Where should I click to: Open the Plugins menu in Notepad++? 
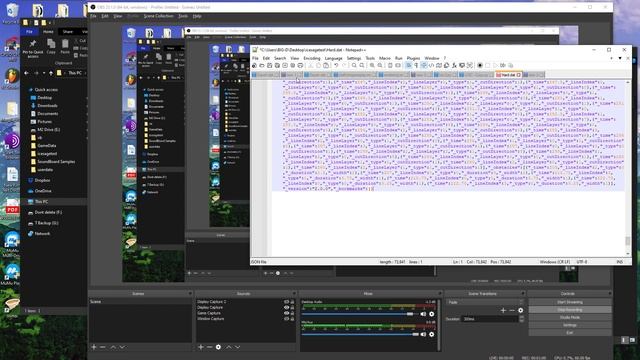[x=413, y=58]
